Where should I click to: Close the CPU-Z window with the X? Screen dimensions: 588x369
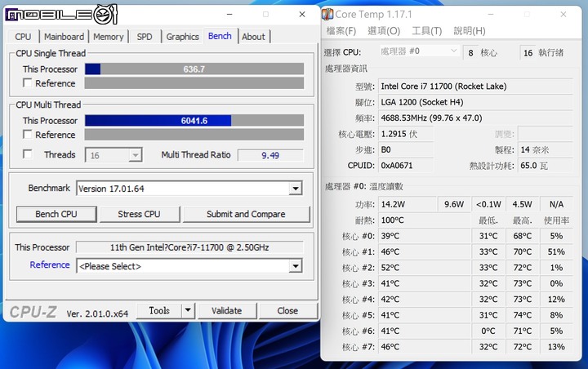[x=302, y=14]
